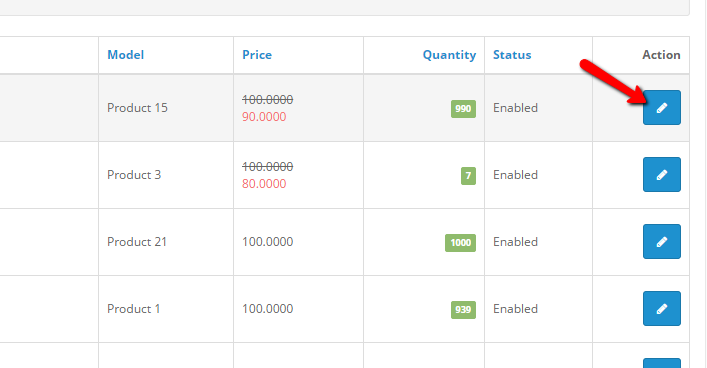Sort products by Quantity header

(x=449, y=55)
